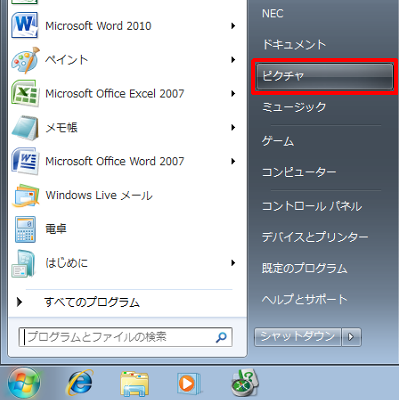Open Microsoft Word 2010 from Start menu
Viewport: 399px width, 400px height.
(x=98, y=26)
